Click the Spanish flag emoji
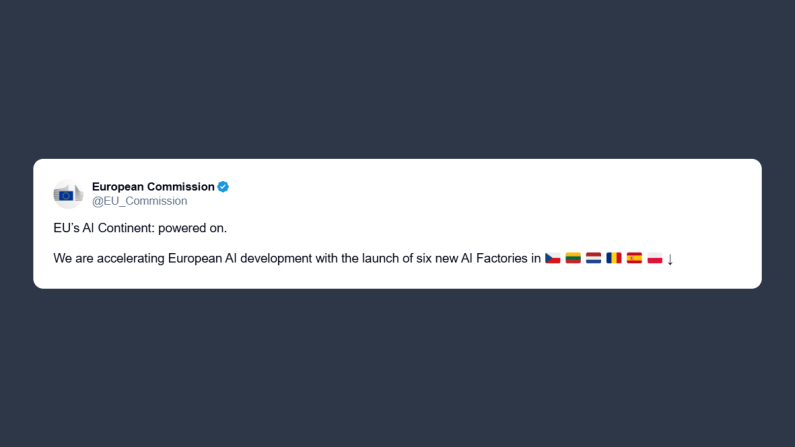Image resolution: width=795 pixels, height=447 pixels. tap(634, 258)
